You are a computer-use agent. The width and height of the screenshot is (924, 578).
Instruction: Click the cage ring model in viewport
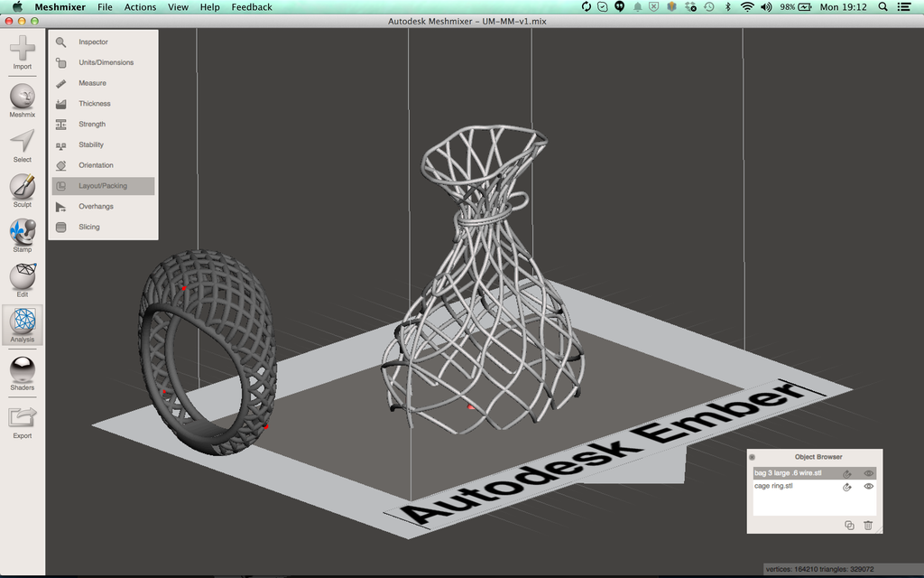coord(208,353)
